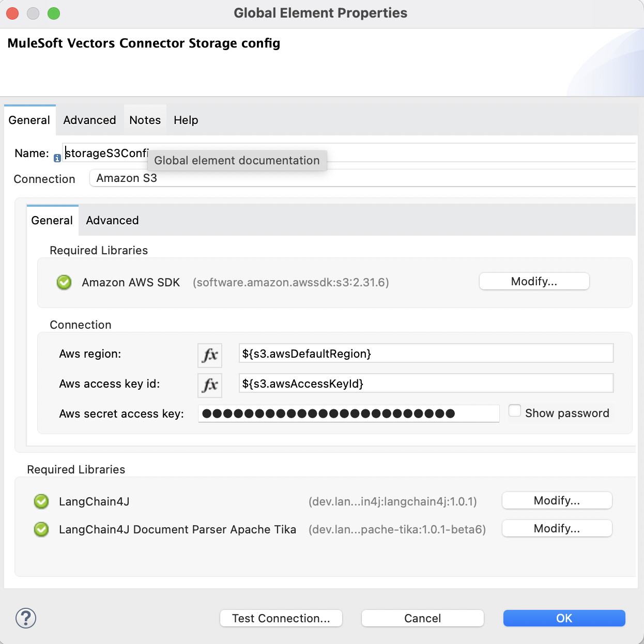Enable the Show password checkbox
644x644 pixels.
pos(515,411)
